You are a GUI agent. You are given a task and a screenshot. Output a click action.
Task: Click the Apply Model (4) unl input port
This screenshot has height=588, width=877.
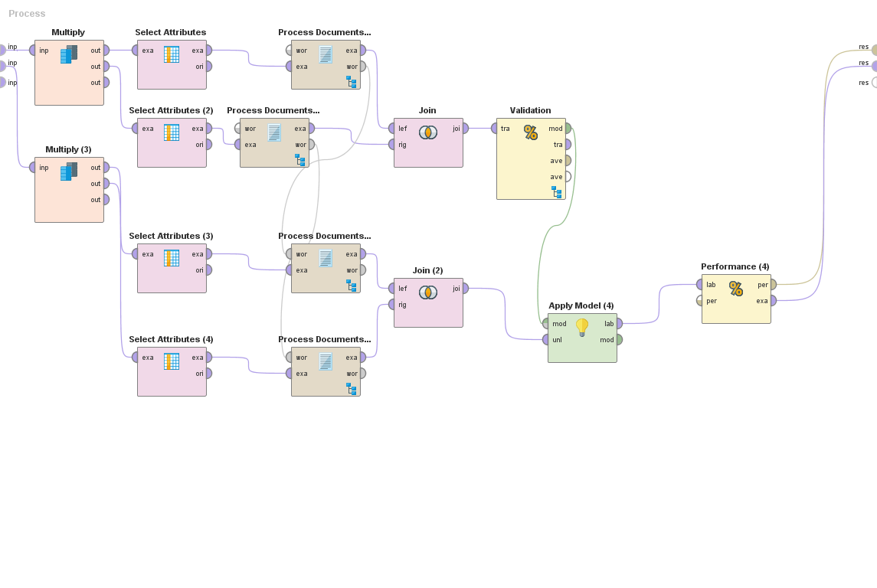point(546,340)
